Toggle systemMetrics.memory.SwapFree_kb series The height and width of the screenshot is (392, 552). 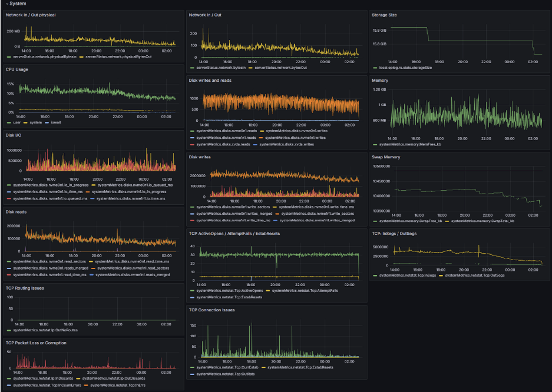coord(412,222)
